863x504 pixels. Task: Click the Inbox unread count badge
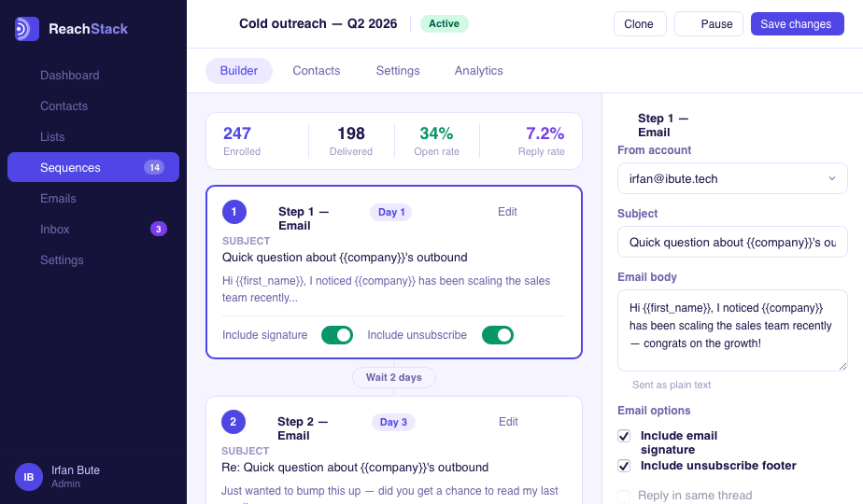click(159, 229)
